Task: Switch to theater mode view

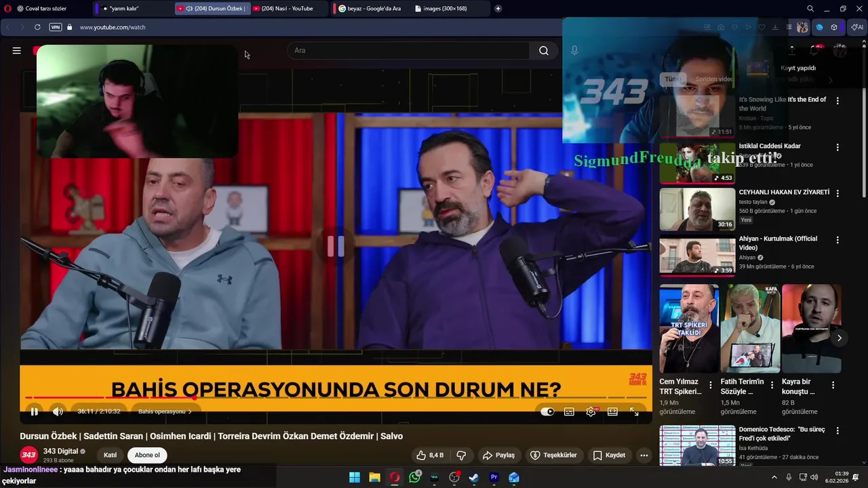Action: point(612,411)
